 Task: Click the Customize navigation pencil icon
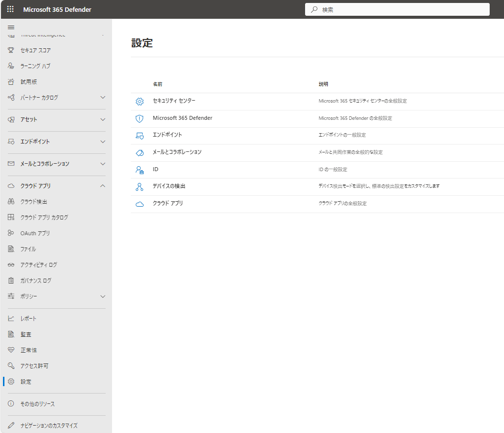point(11,425)
